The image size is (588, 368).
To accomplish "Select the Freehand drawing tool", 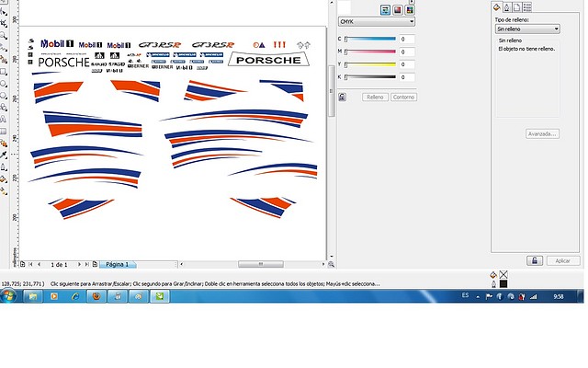I will click(x=4, y=48).
